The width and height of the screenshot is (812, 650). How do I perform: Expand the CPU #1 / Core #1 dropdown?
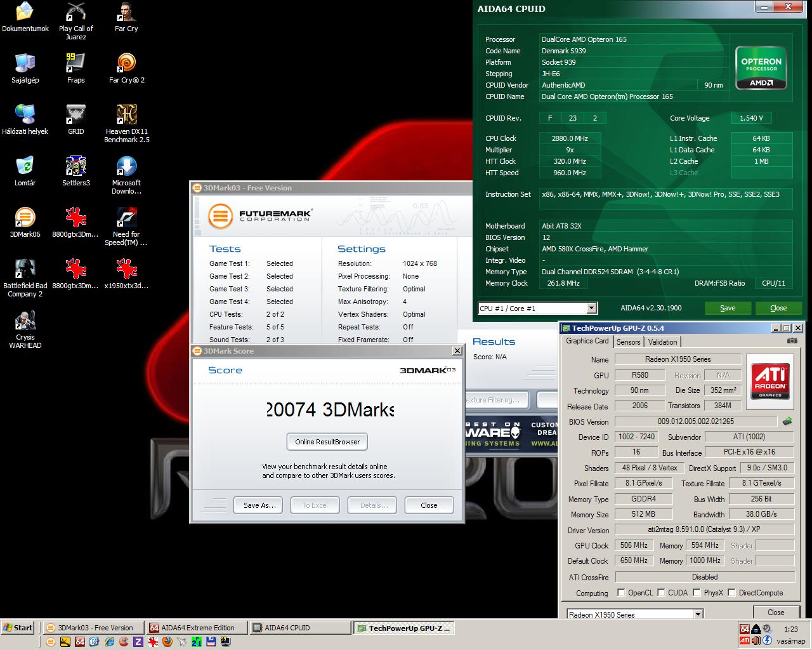click(x=591, y=308)
